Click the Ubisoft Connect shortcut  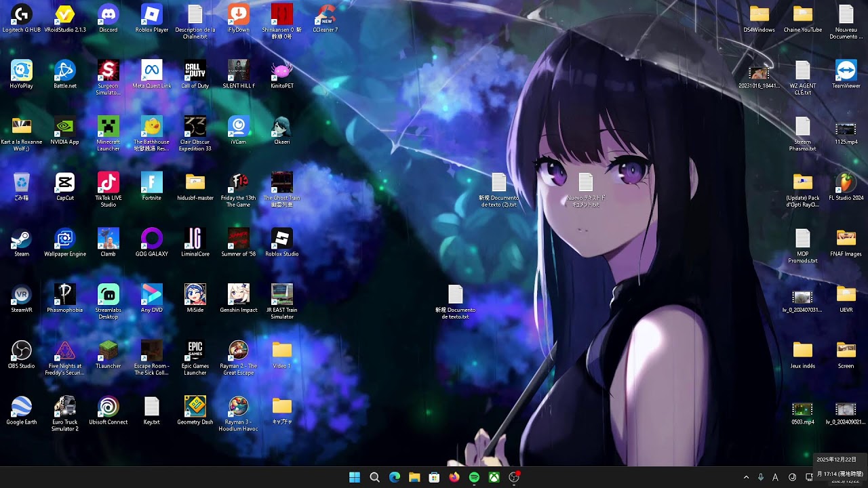108,411
